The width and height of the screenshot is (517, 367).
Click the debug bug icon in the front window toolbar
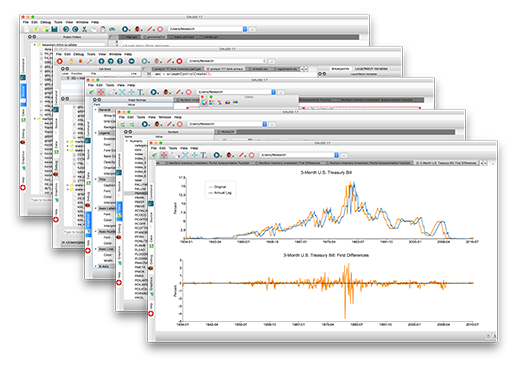coord(229,155)
